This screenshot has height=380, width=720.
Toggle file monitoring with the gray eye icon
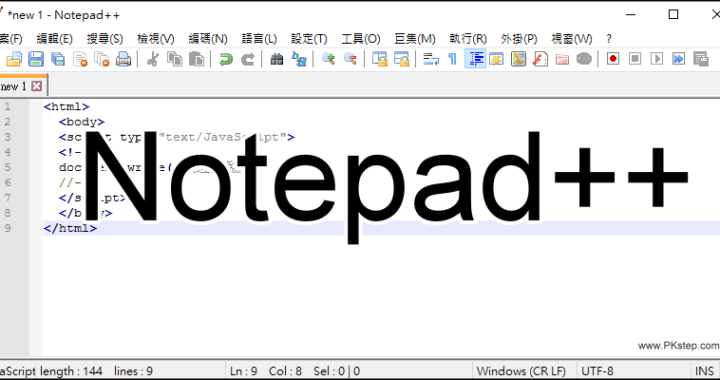(584, 59)
